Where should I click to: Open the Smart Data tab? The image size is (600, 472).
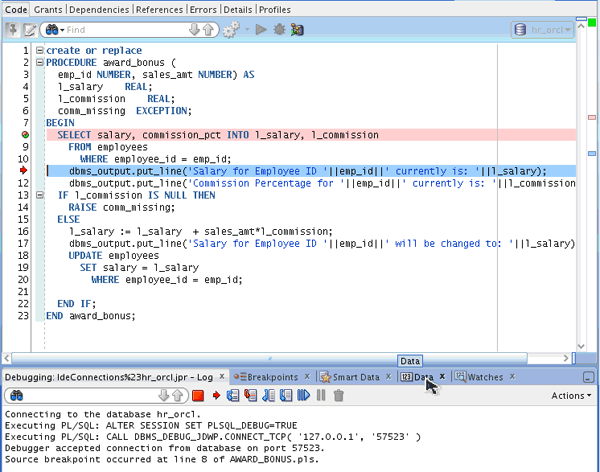pos(355,377)
